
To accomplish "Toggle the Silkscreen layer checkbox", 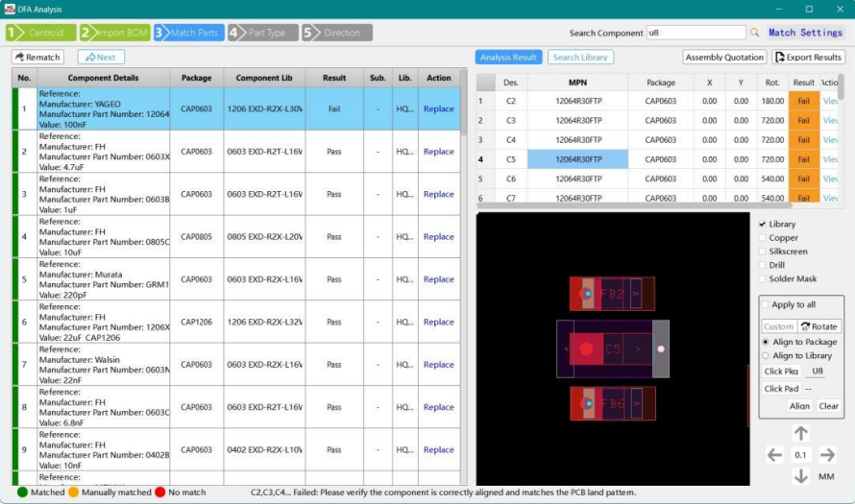I will [x=763, y=252].
